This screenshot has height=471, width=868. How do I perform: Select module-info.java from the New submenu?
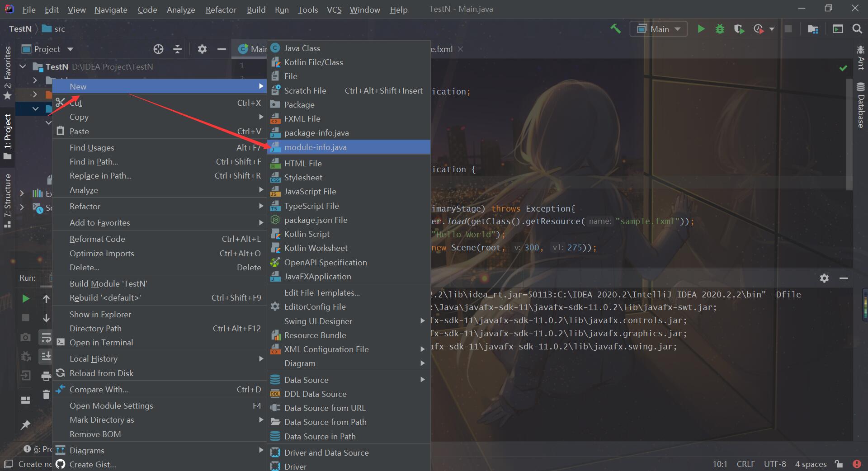pyautogui.click(x=349, y=147)
